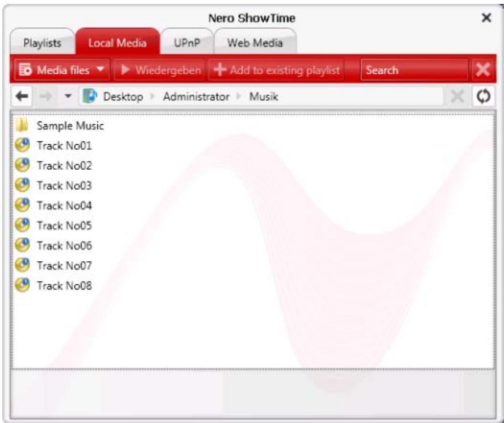Expand the chevron after Desktop
This screenshot has height=423, width=504.
[x=152, y=97]
